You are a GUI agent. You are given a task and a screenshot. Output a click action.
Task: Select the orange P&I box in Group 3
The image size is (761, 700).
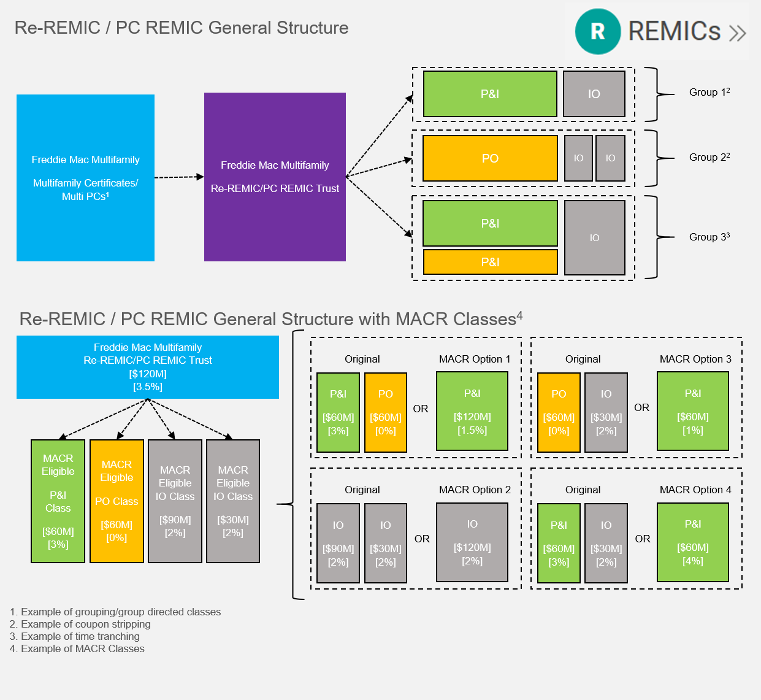[490, 262]
